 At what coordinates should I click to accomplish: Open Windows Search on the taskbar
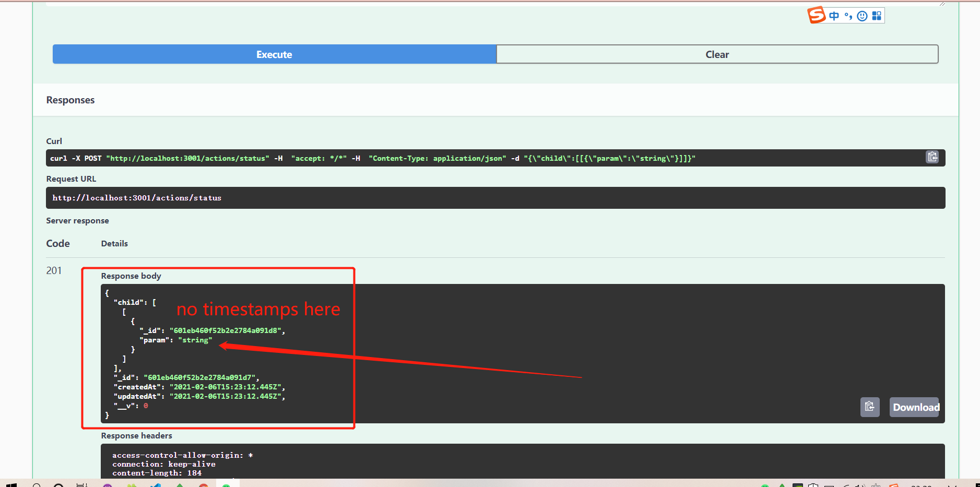tap(37, 484)
